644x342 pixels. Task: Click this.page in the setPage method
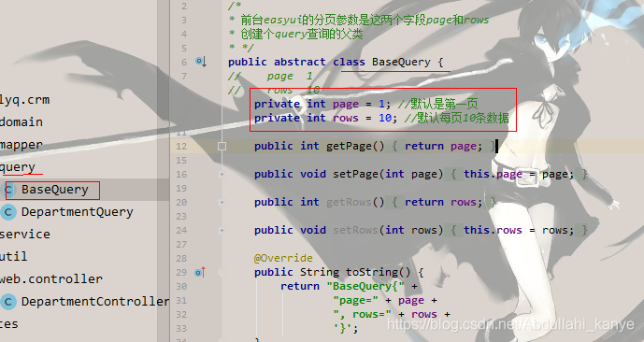493,174
